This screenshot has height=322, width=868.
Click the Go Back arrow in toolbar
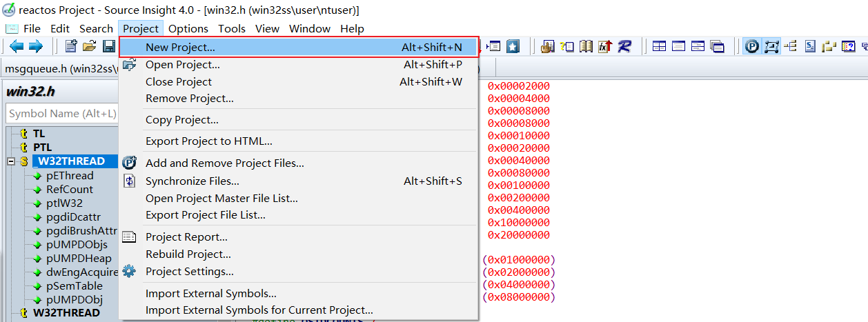(x=17, y=46)
